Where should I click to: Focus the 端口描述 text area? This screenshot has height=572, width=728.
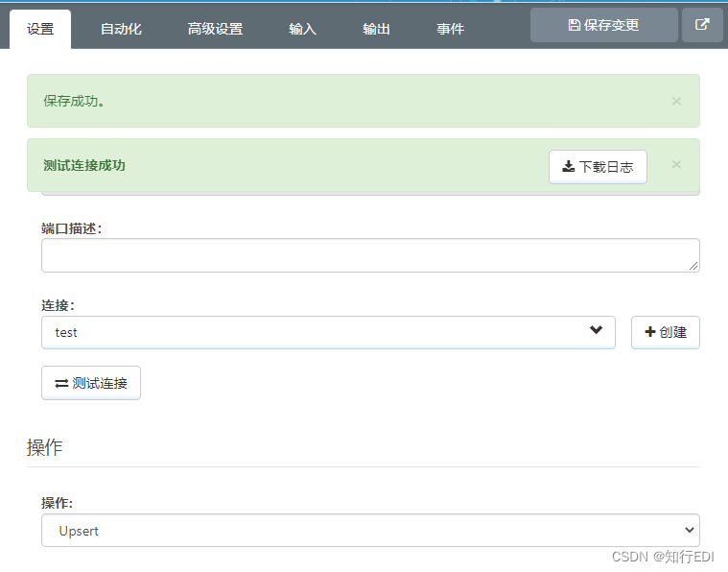370,255
